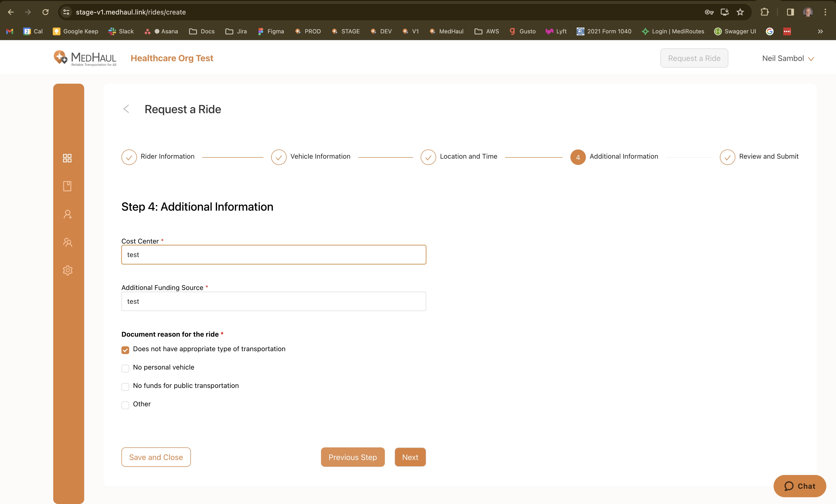The width and height of the screenshot is (836, 504).
Task: Expand the Neil Sambol user dropdown
Action: tap(788, 58)
